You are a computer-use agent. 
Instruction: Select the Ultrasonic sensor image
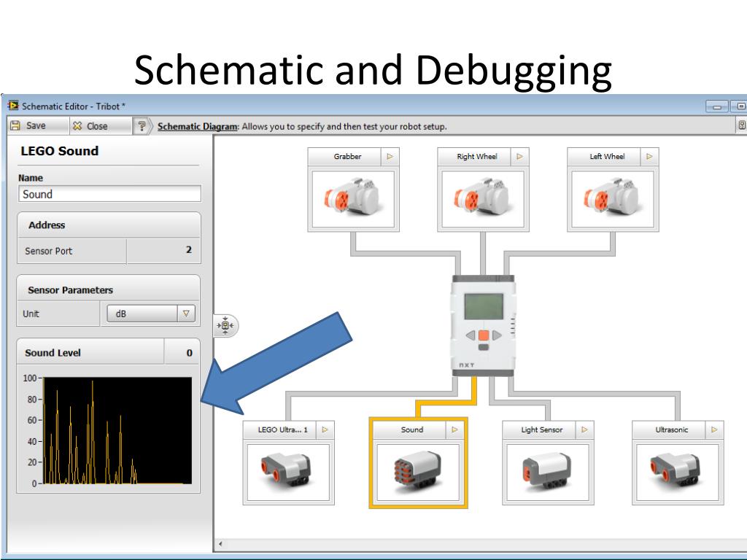[x=678, y=472]
